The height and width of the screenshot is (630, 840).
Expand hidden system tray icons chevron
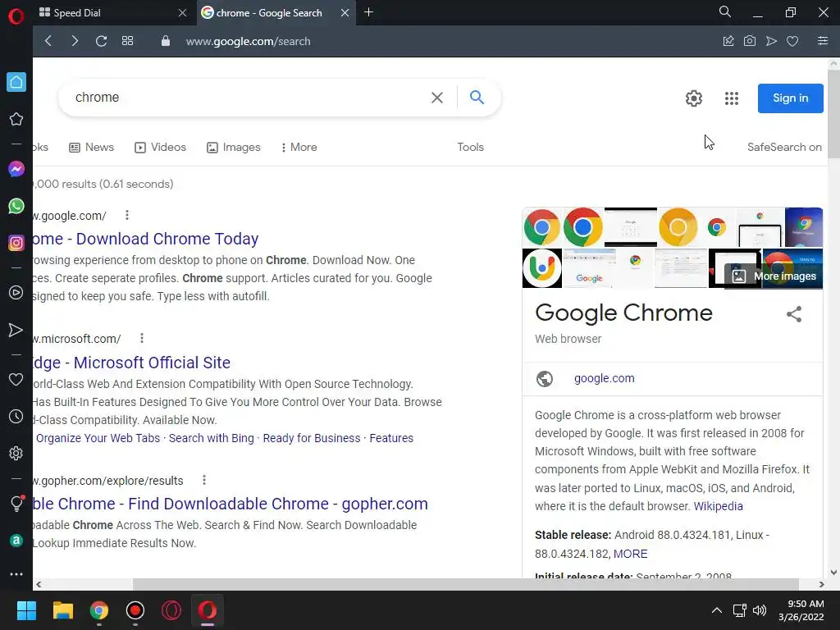716,610
